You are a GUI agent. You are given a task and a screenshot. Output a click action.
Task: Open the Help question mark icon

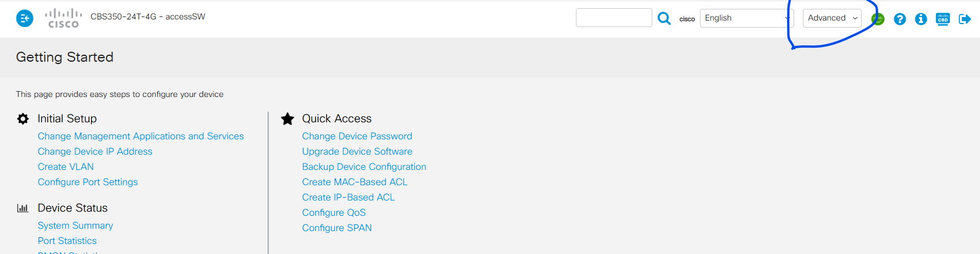[x=899, y=19]
